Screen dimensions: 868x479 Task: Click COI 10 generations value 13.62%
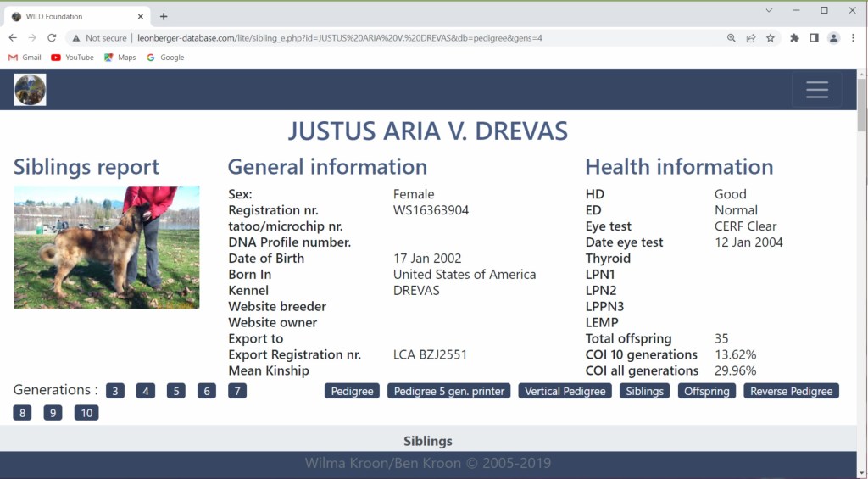point(735,355)
